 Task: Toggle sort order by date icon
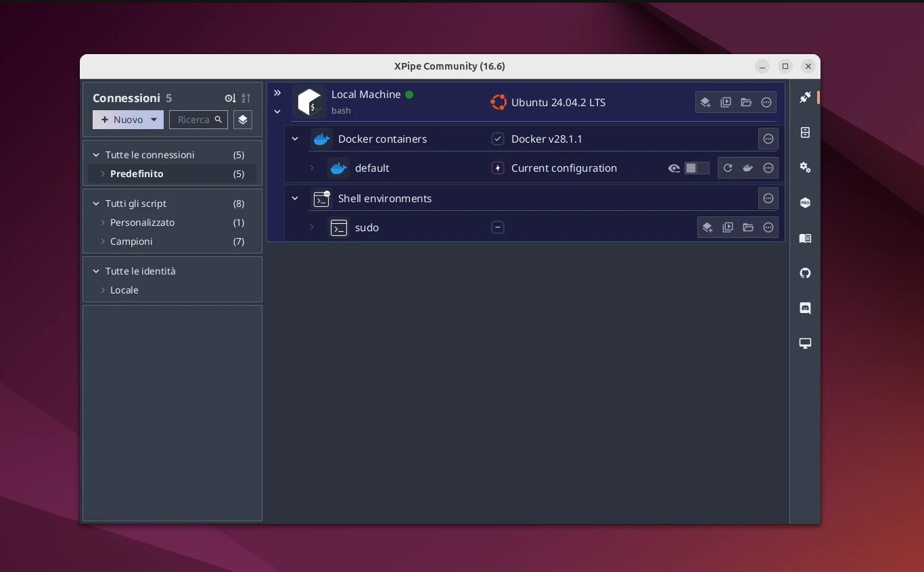231,99
